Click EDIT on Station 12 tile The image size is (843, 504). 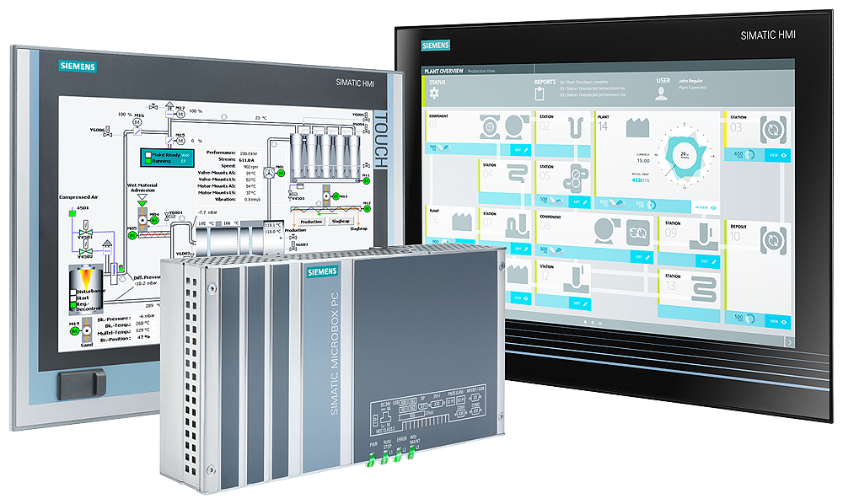[x=580, y=303]
